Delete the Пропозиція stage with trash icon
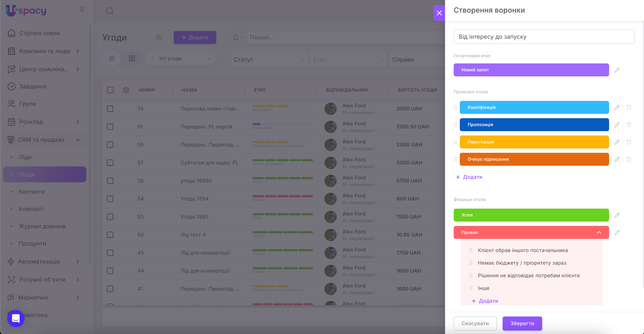 click(x=629, y=125)
